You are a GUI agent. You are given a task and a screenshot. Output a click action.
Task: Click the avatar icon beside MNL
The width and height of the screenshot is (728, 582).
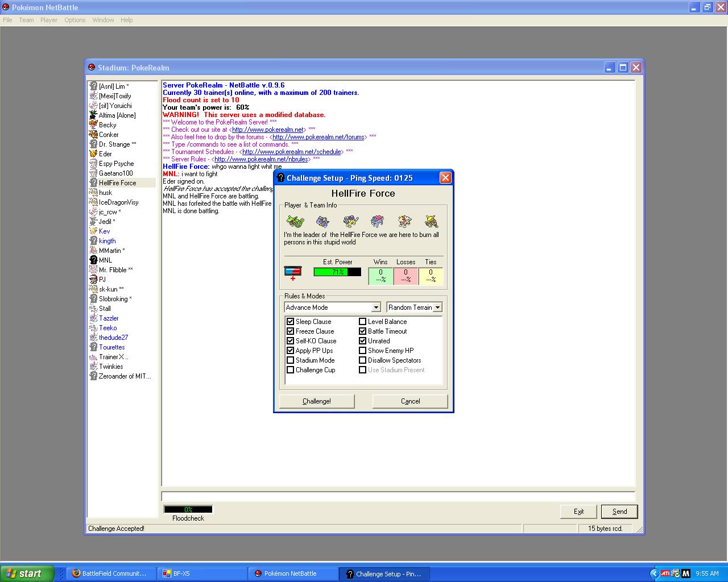click(x=93, y=260)
